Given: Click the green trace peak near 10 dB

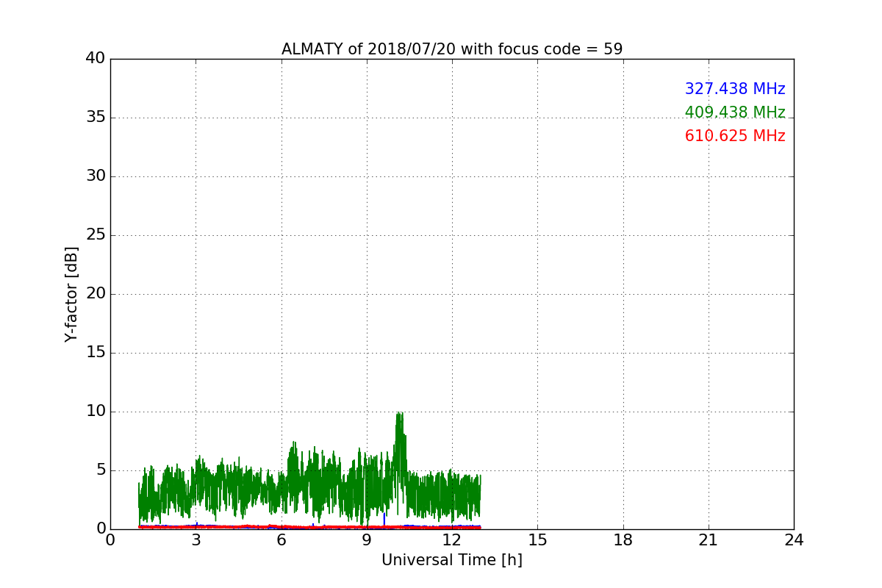Looking at the screenshot, I should point(400,416).
